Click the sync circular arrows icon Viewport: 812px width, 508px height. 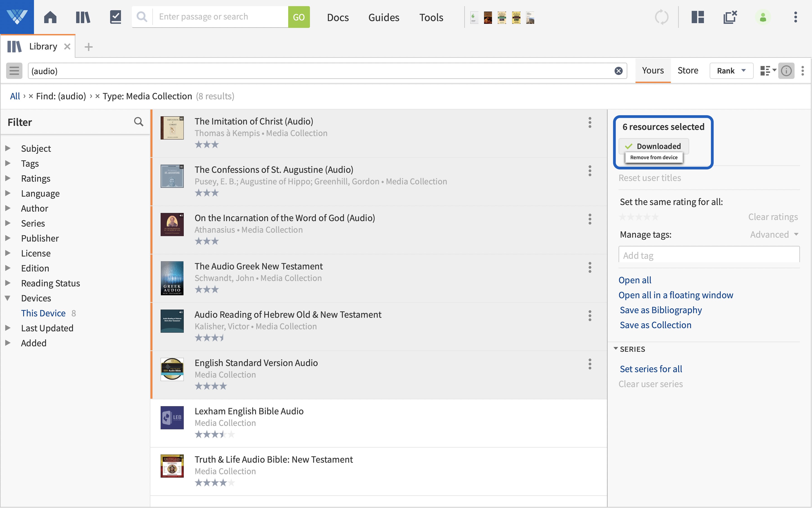click(x=662, y=17)
